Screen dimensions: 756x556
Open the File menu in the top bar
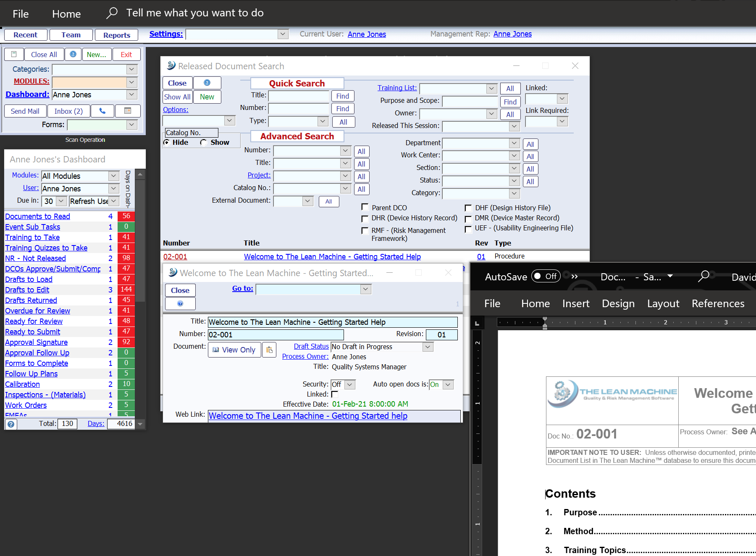pyautogui.click(x=21, y=14)
